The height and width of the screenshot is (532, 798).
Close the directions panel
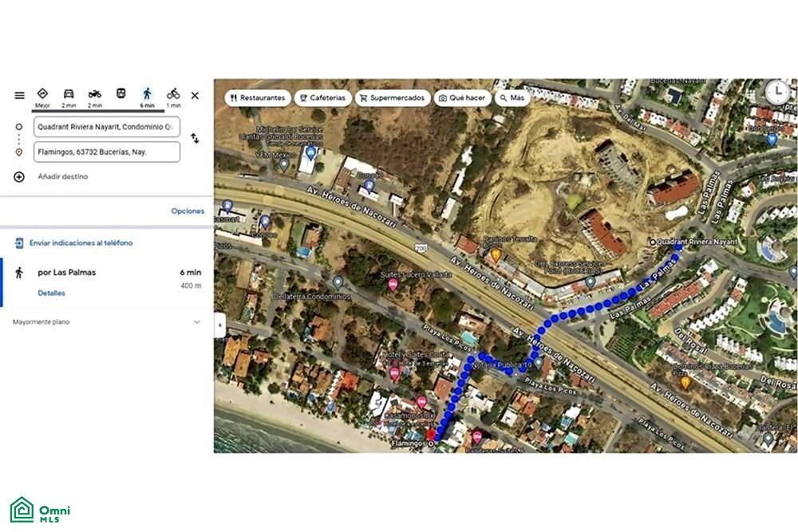(x=195, y=95)
